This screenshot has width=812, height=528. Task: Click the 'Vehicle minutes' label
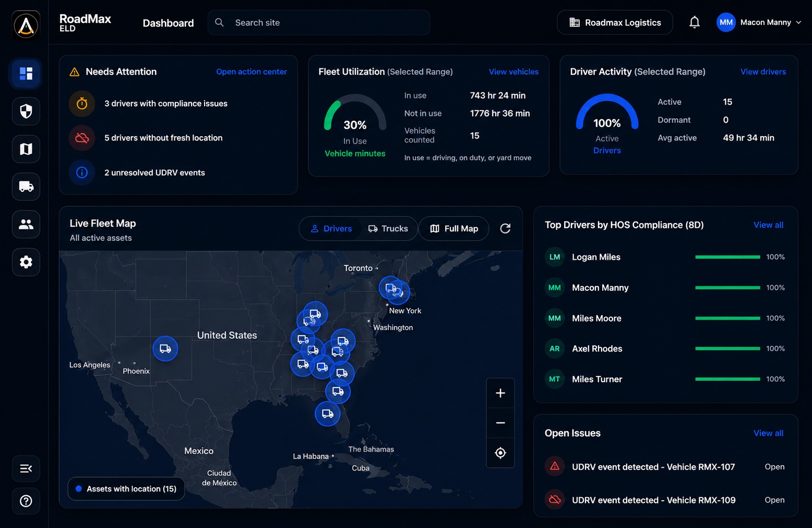pyautogui.click(x=355, y=154)
